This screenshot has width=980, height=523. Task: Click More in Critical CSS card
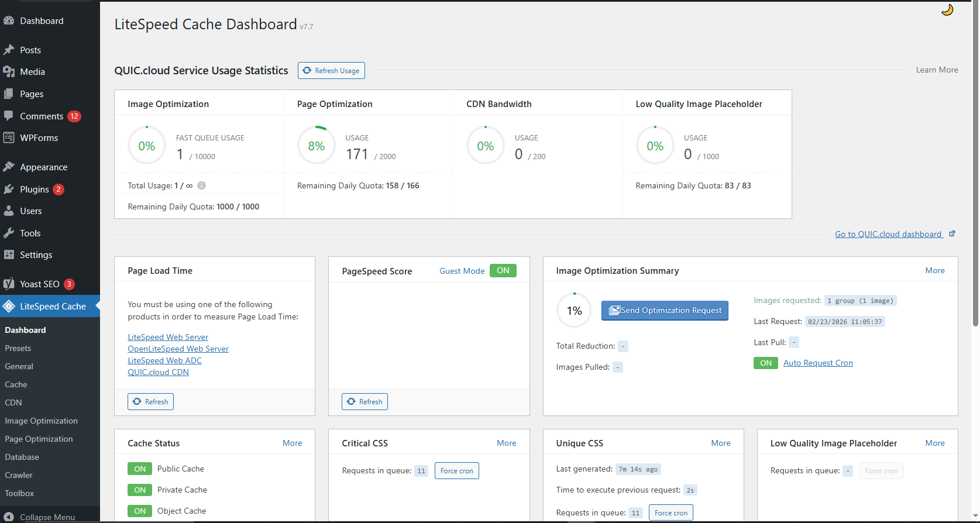(x=507, y=443)
